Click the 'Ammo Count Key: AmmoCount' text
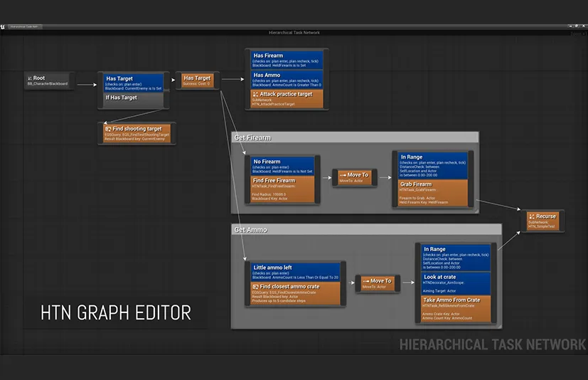The image size is (588, 380). (447, 318)
